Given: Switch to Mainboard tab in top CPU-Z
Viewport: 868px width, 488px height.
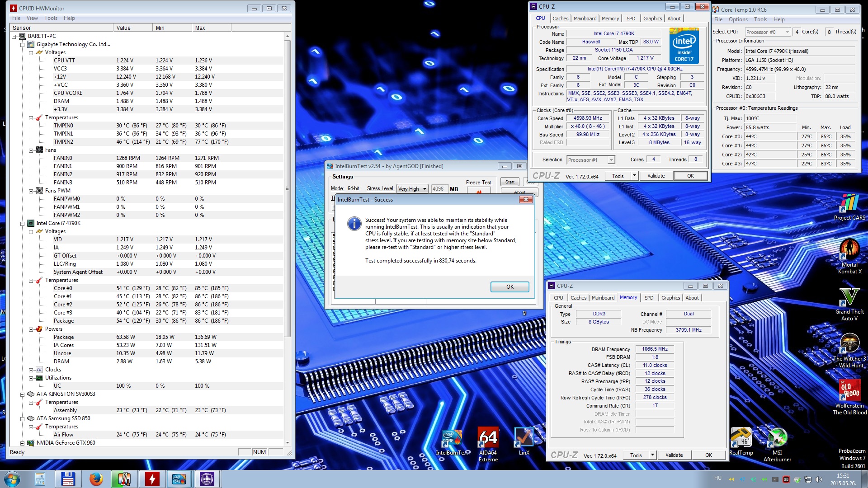Looking at the screenshot, I should click(x=585, y=19).
